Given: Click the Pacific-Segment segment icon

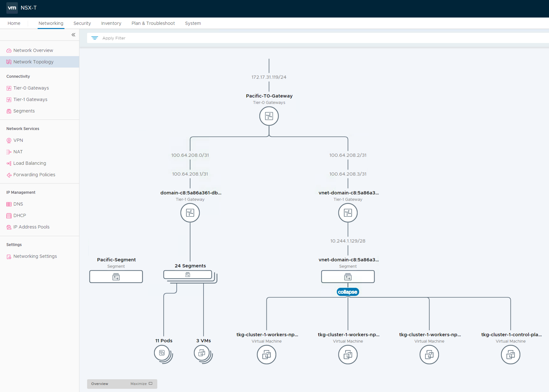Looking at the screenshot, I should (x=116, y=277).
